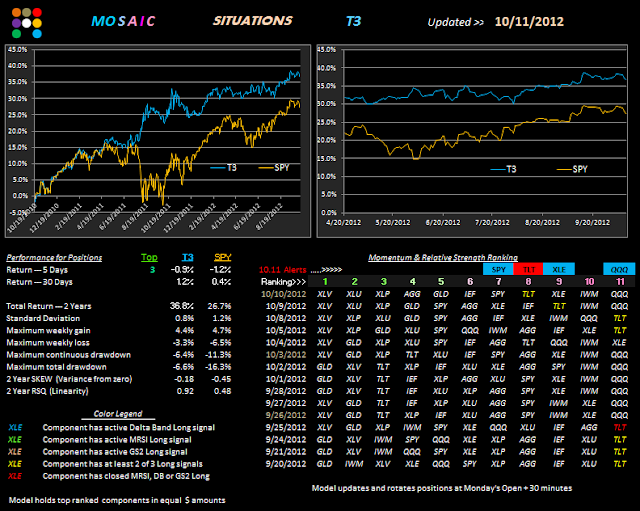640x511 pixels.
Task: Click the SPY column header in performance table
Action: 222,257
